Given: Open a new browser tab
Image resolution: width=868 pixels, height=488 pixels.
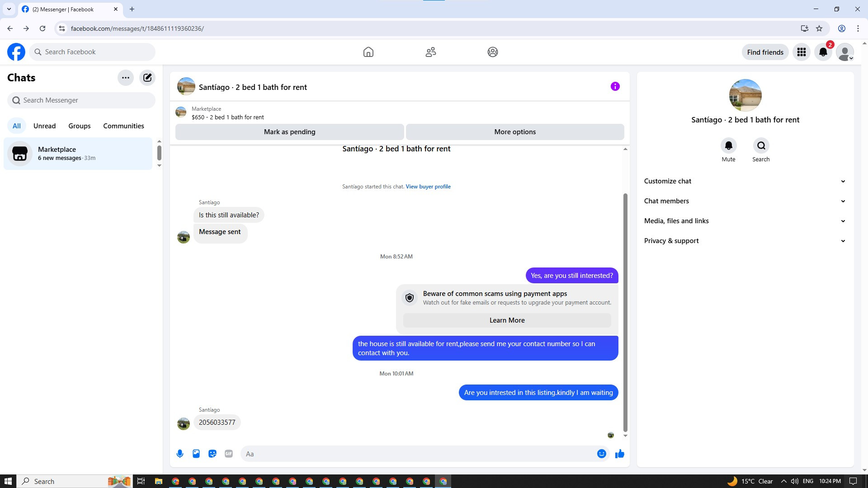Looking at the screenshot, I should (132, 9).
